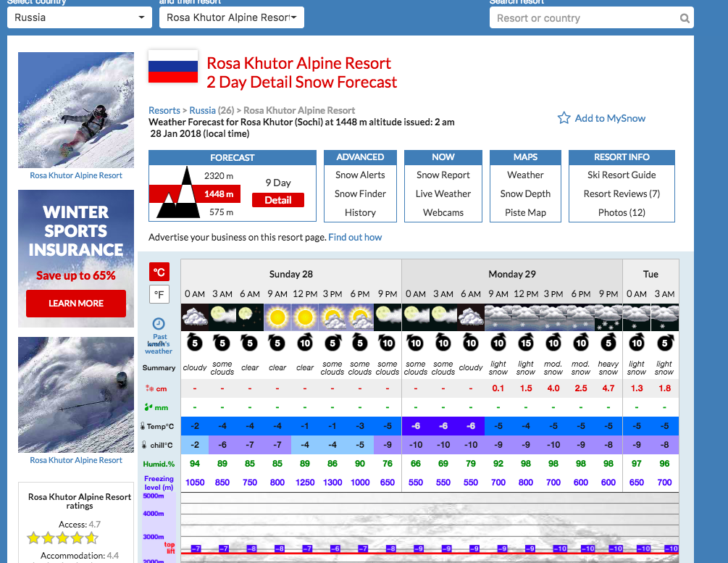Click Monday 3 PM moderate snow icon
The image size is (728, 563).
coord(553,317)
